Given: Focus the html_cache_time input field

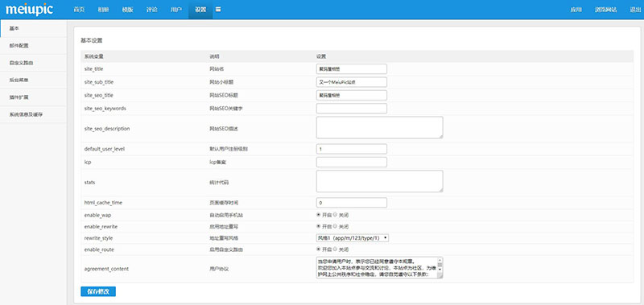Looking at the screenshot, I should [x=352, y=203].
